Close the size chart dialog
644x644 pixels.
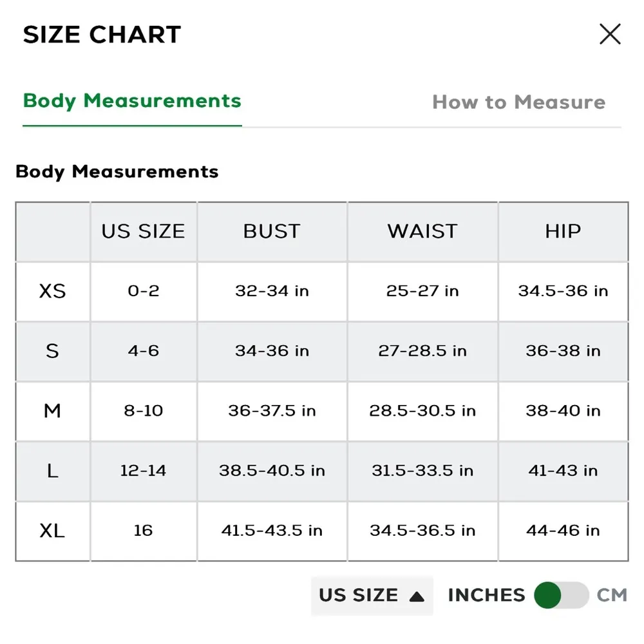(609, 34)
